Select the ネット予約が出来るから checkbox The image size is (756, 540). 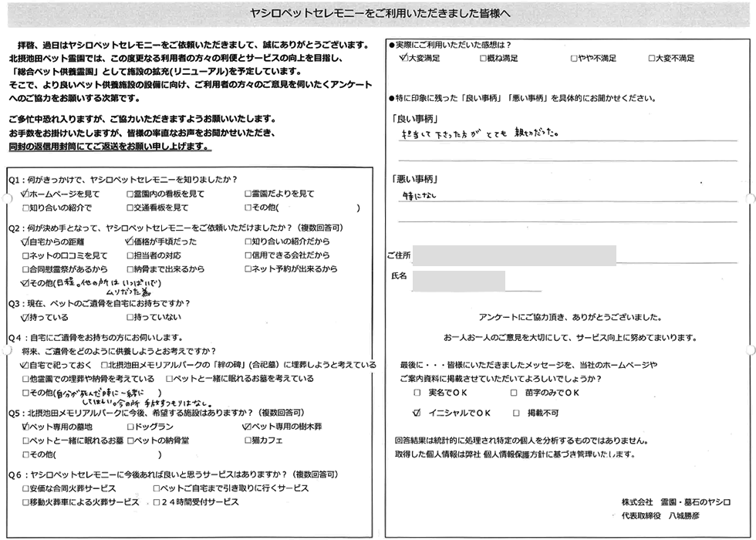click(248, 269)
